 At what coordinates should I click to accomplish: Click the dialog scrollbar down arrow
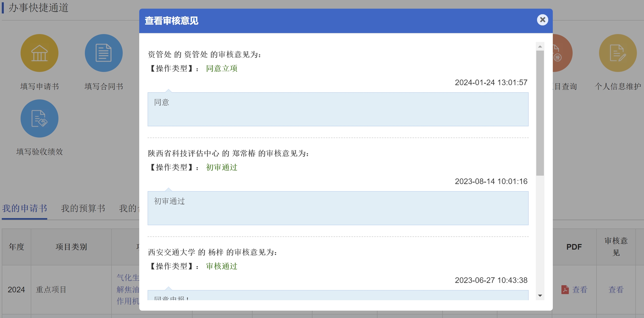[540, 296]
